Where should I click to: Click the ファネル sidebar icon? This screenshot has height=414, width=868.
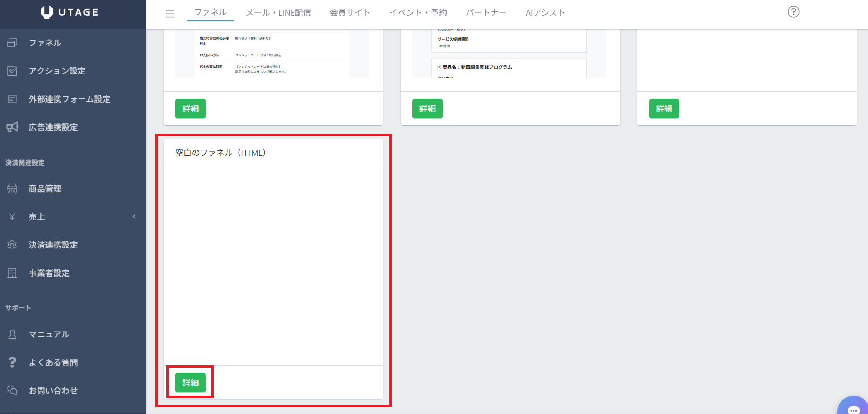click(13, 43)
